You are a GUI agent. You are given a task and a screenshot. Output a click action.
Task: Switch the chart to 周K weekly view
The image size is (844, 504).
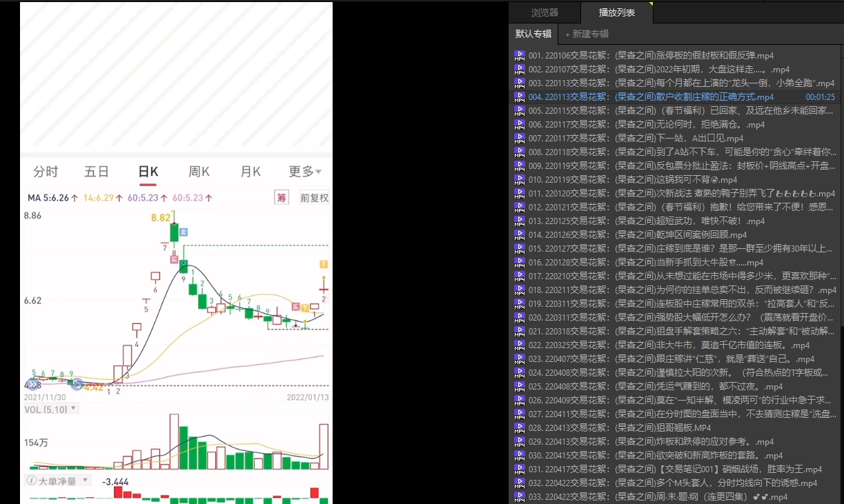click(x=199, y=172)
